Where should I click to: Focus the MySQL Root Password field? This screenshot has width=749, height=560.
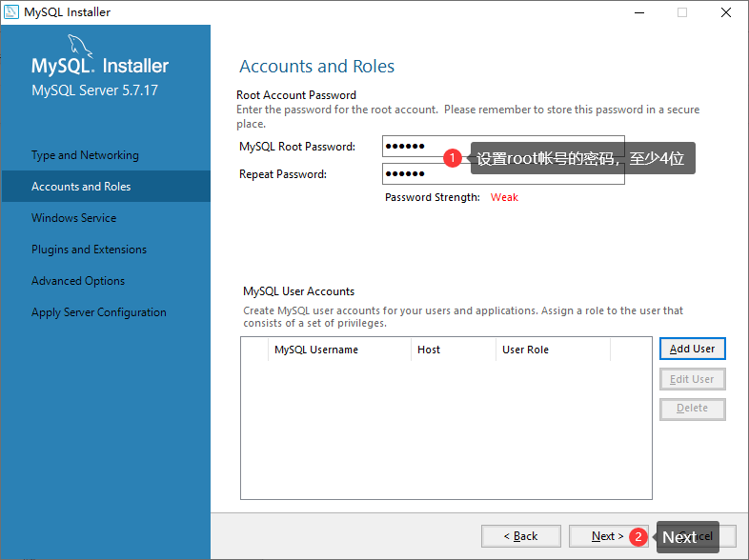click(x=503, y=146)
